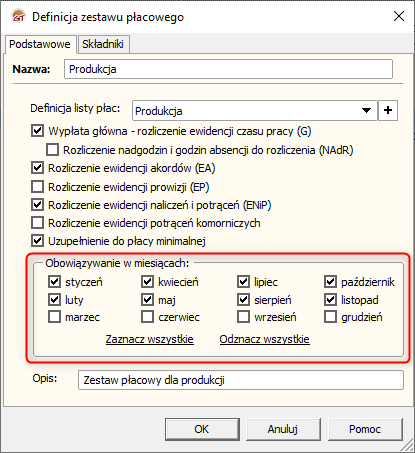Uncheck Wypłata główna (G) checkbox
The width and height of the screenshot is (415, 453).
pyautogui.click(x=37, y=131)
